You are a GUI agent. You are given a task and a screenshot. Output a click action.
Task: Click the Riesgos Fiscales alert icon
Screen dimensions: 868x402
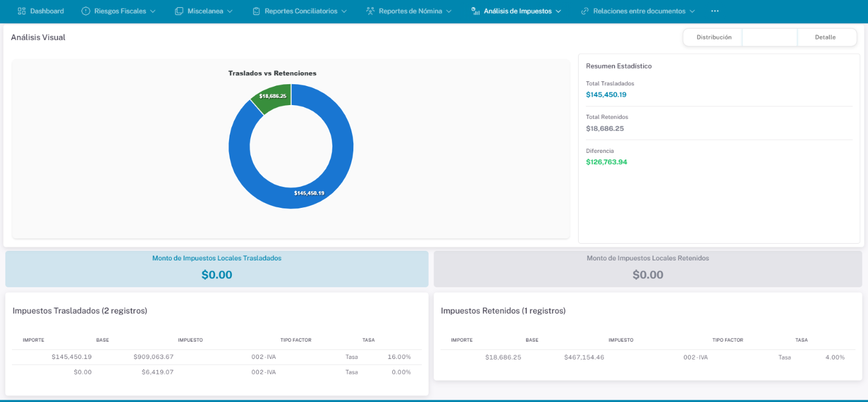85,11
